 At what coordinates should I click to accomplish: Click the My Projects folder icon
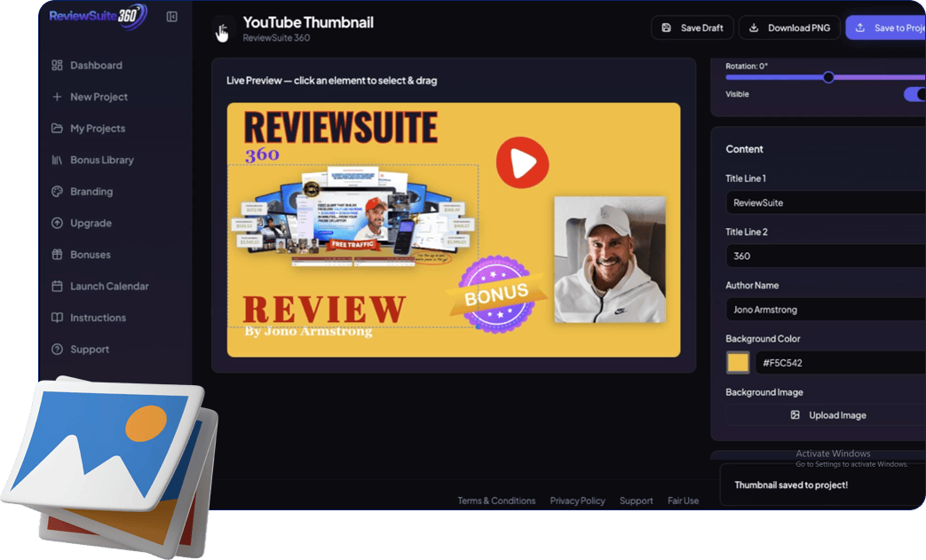[57, 129]
